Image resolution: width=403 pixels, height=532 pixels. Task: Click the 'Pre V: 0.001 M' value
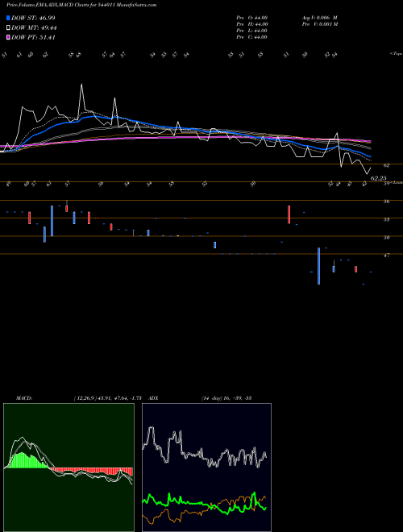(x=319, y=24)
